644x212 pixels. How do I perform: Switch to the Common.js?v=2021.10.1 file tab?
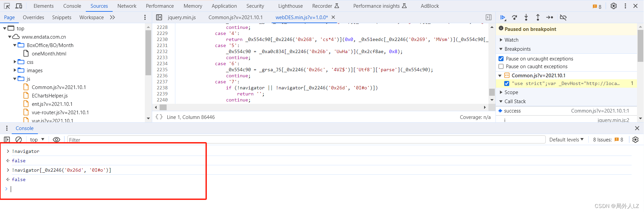tap(236, 17)
